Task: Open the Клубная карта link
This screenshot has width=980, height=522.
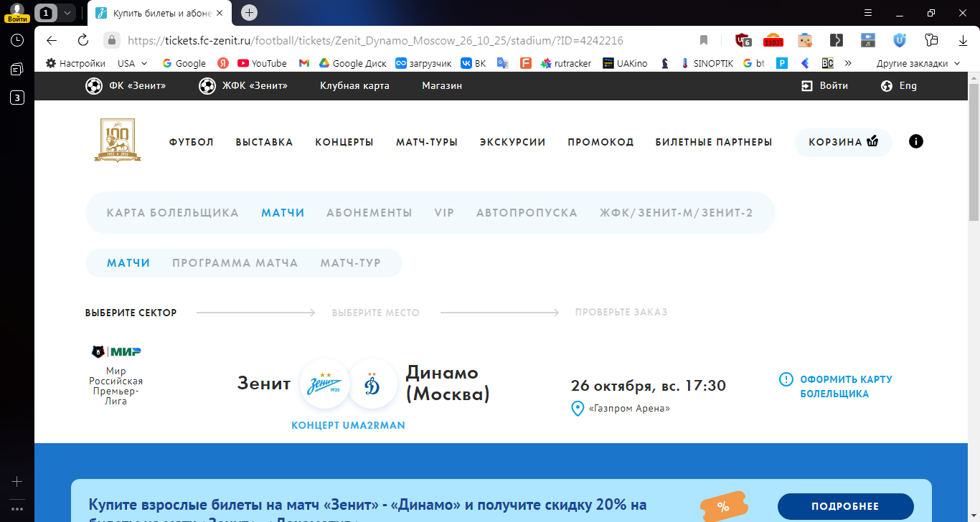Action: coord(354,86)
